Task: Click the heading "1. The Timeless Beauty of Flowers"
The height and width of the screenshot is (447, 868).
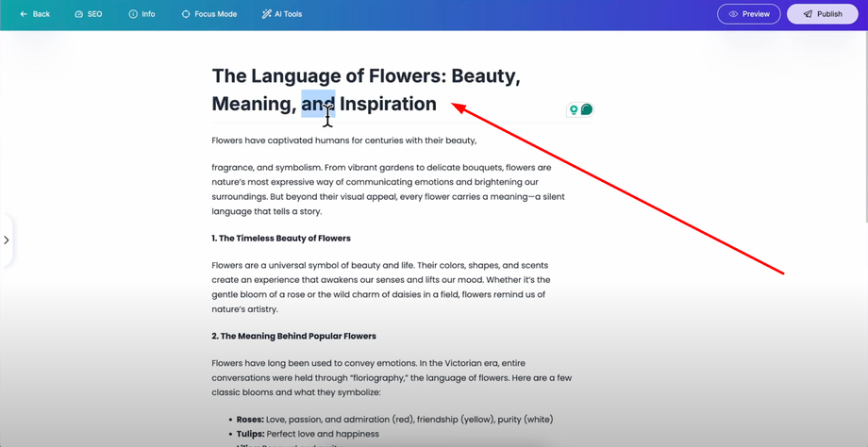Action: point(281,239)
